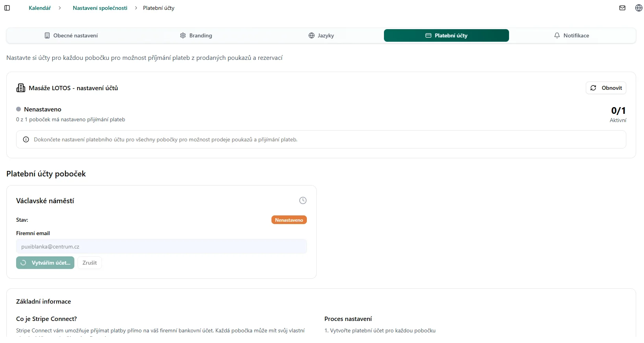Toggle the sidebar panel icon
This screenshot has height=343, width=644.
tap(7, 8)
